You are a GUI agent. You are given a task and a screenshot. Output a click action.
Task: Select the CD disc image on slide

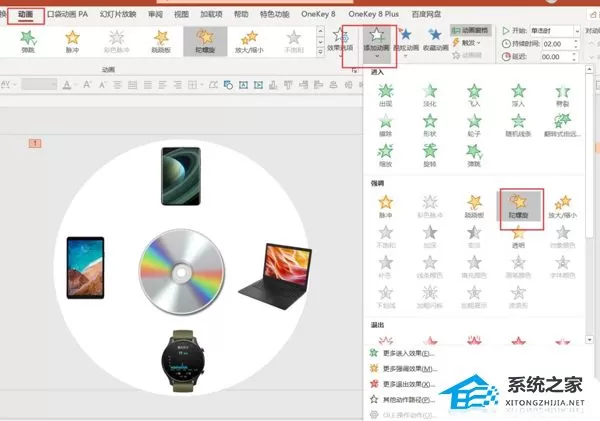tap(182, 272)
